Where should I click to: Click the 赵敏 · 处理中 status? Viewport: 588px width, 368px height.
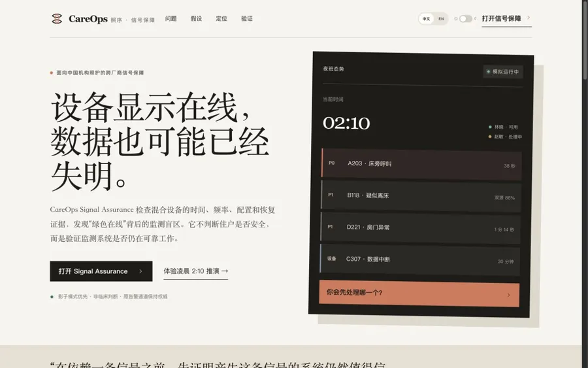505,137
